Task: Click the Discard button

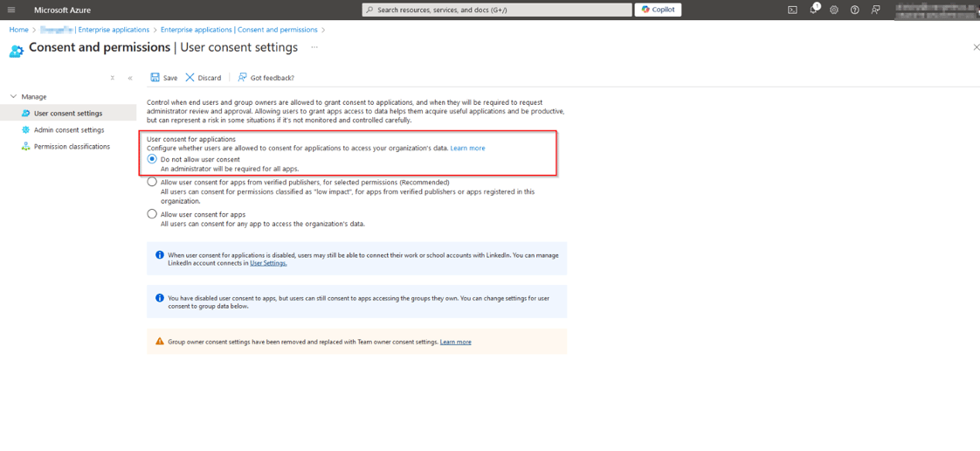Action: [x=204, y=78]
